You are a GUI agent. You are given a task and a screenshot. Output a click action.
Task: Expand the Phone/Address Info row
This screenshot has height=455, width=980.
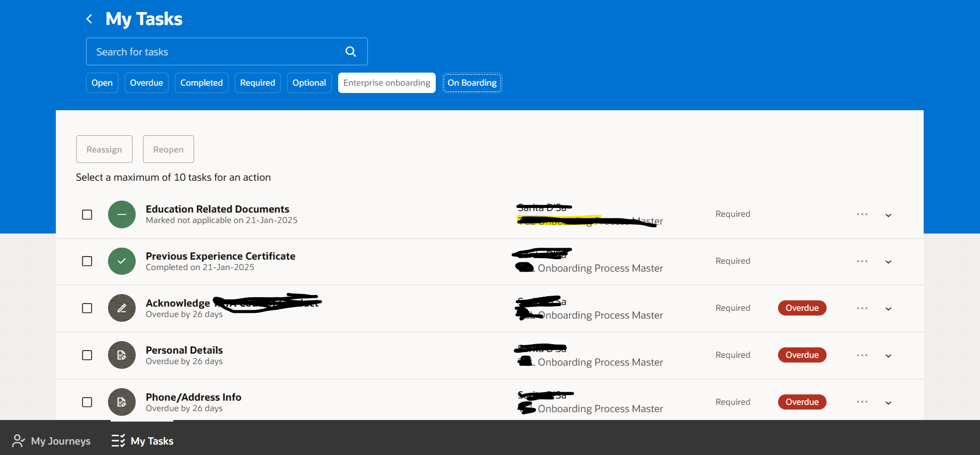click(x=888, y=403)
